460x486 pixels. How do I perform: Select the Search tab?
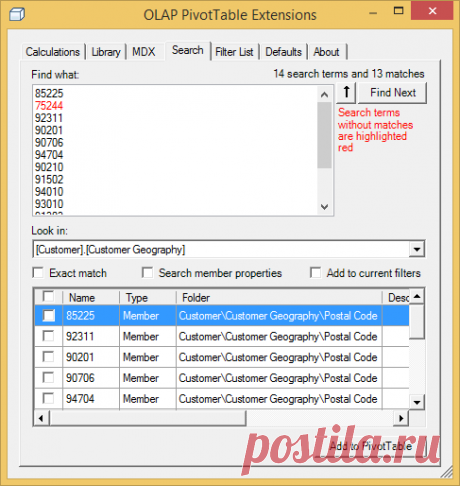pyautogui.click(x=188, y=50)
